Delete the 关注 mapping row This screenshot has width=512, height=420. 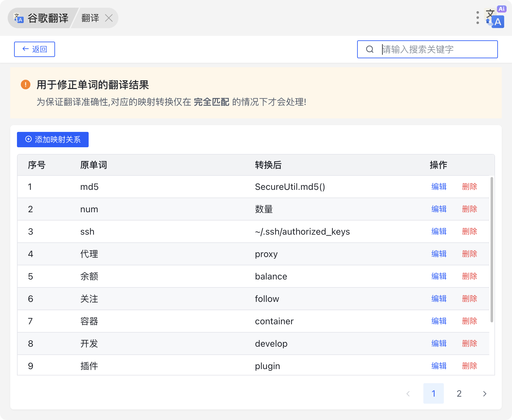coord(469,299)
